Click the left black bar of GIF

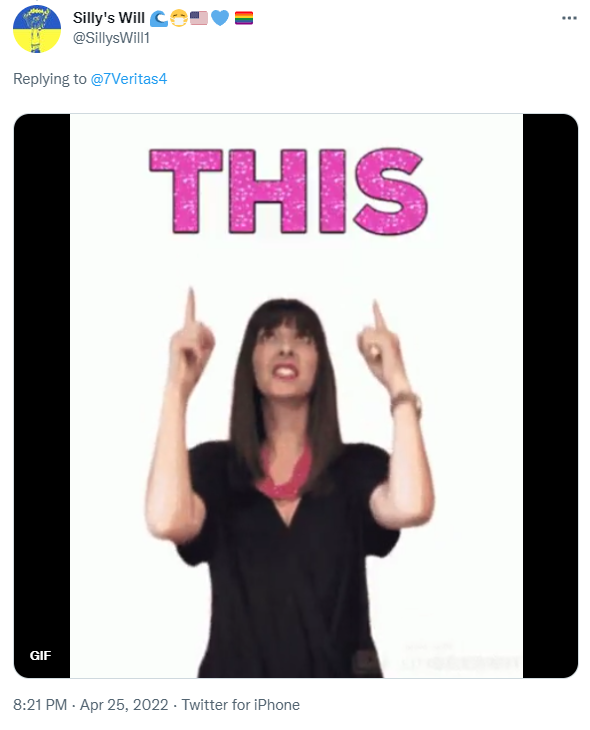[42, 396]
